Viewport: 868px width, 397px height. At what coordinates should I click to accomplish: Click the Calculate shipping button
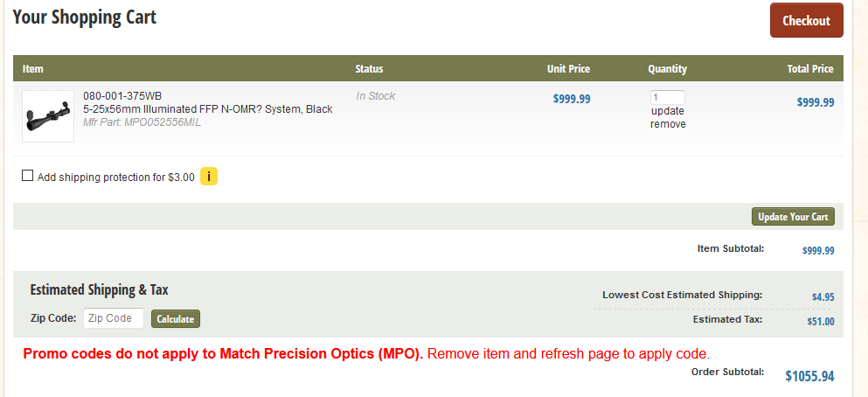pos(176,319)
